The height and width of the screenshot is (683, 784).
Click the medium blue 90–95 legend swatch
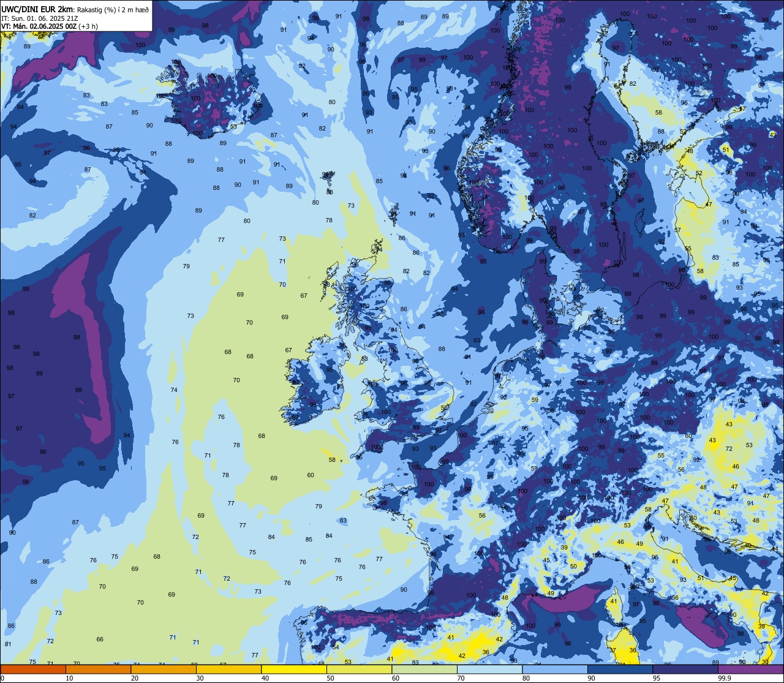[620, 670]
